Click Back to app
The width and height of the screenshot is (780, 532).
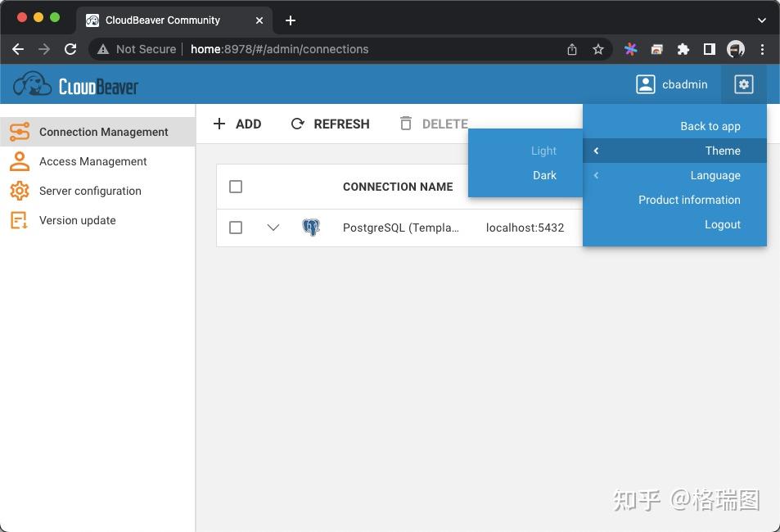point(710,126)
